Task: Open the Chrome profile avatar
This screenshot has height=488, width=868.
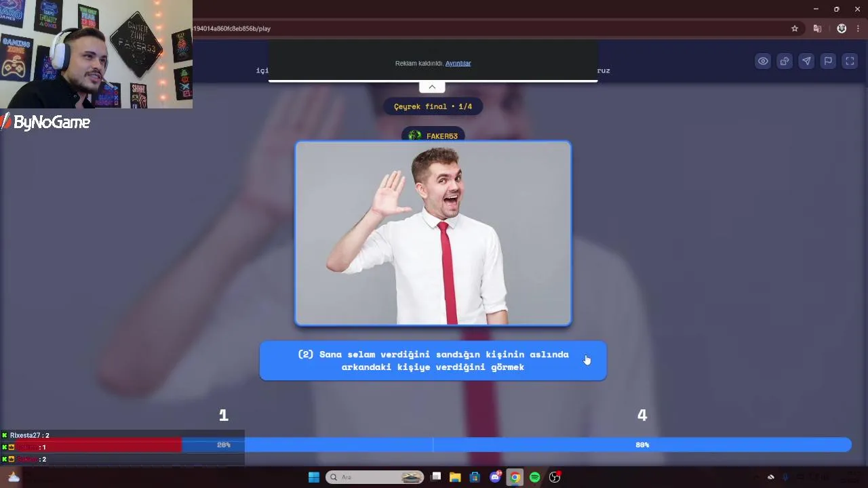Action: [842, 28]
